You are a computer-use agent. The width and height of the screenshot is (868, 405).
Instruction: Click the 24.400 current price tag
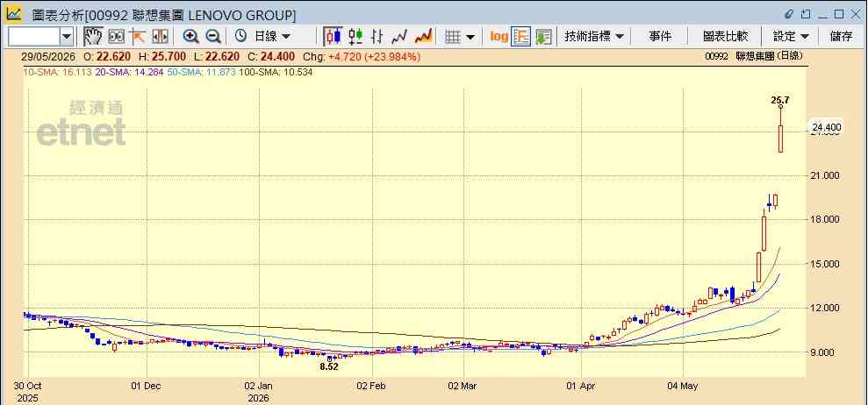(x=827, y=128)
